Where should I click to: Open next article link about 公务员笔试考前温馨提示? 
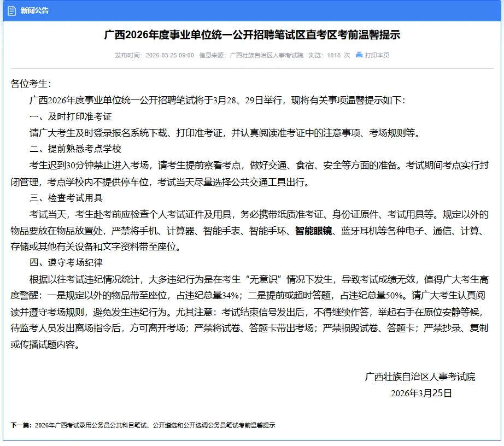(x=155, y=425)
